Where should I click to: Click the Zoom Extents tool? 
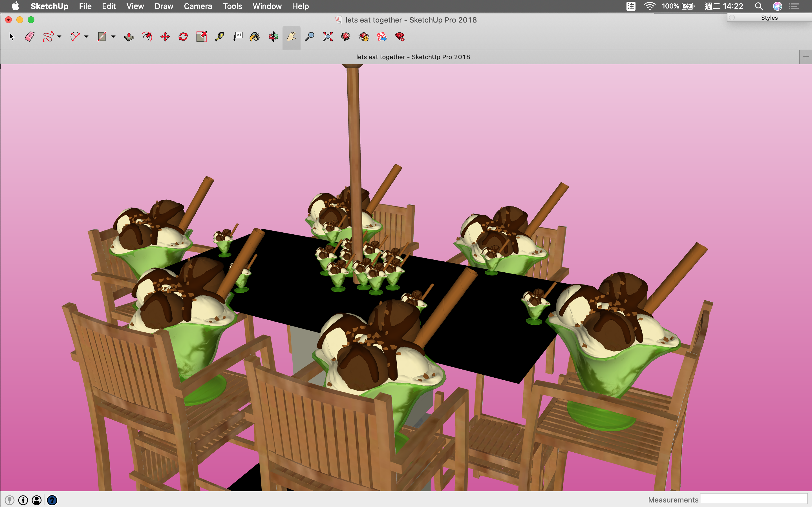pos(328,37)
